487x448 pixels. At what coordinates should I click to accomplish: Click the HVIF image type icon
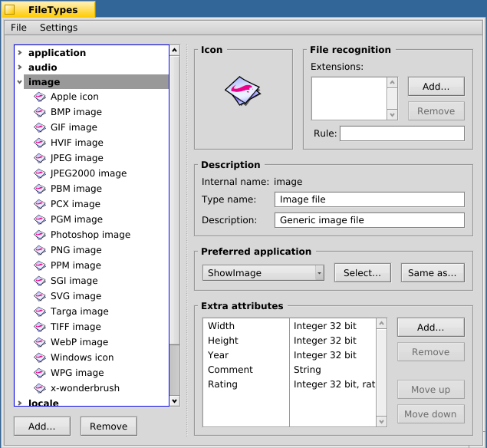tap(40, 143)
